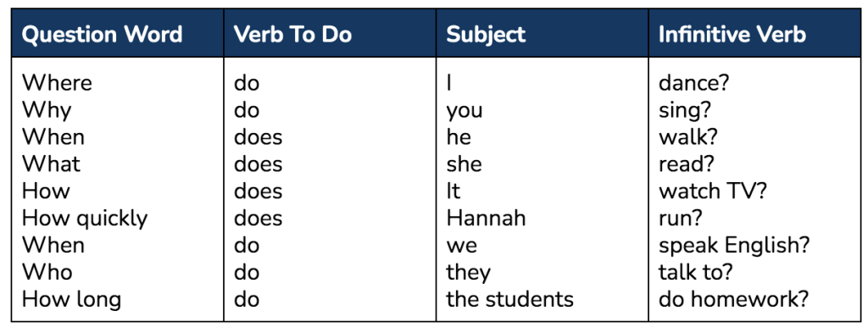Click the phrase speak English?
This screenshot has height=333, width=868.
pos(734,247)
